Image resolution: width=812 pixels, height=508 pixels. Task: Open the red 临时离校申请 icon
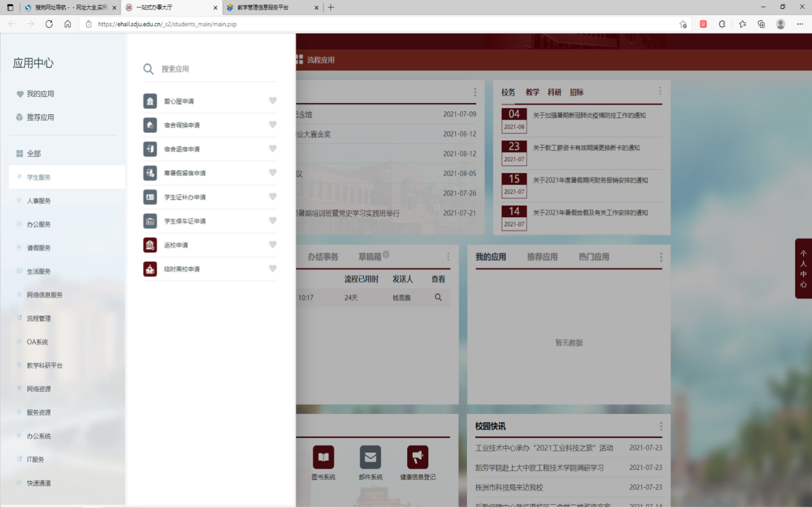[x=150, y=269]
